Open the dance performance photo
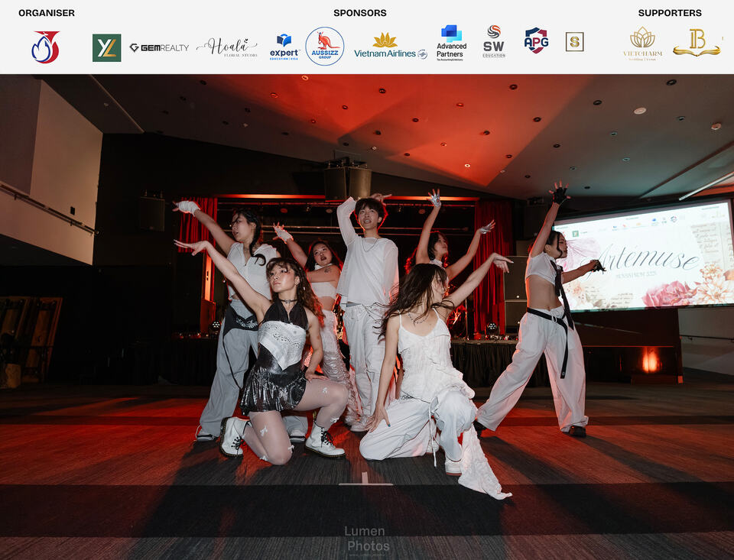The height and width of the screenshot is (560, 734). 367,317
